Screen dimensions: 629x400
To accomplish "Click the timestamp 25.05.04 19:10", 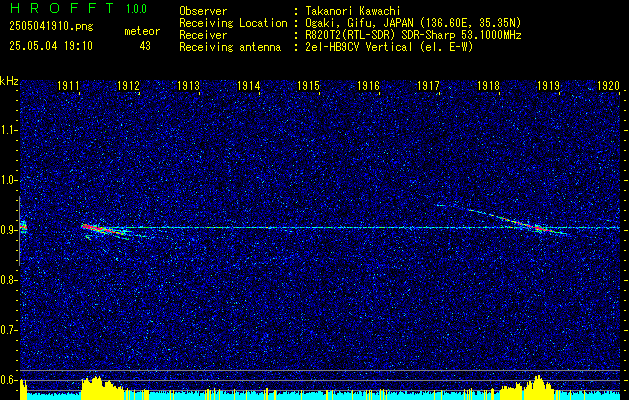I will pyautogui.click(x=51, y=46).
